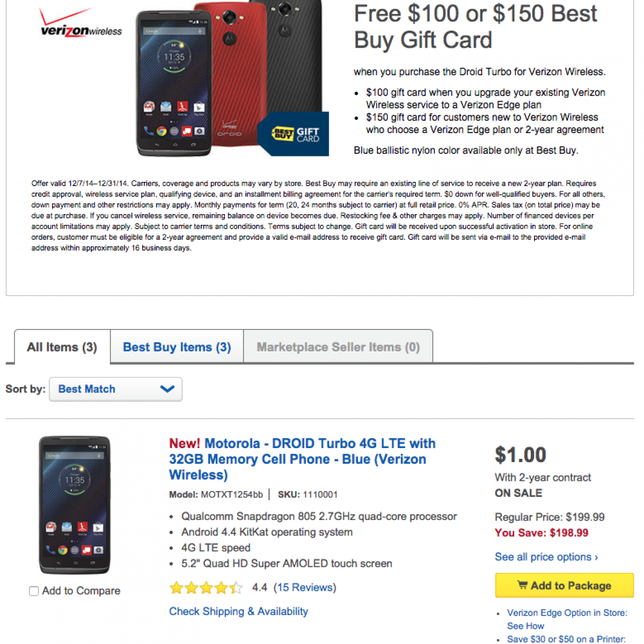Screen dimensions: 644x644
Task: Click the Best Buy Gift Card badge
Action: 294,134
